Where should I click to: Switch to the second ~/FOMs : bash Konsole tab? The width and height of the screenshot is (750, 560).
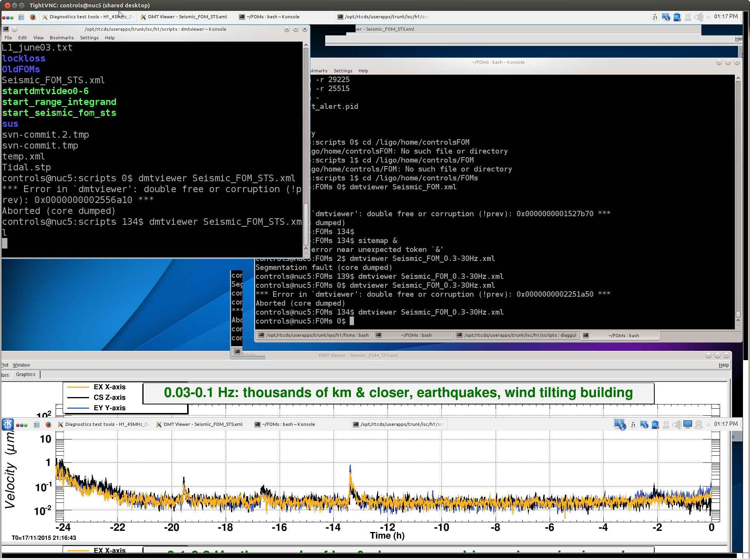coord(412,335)
